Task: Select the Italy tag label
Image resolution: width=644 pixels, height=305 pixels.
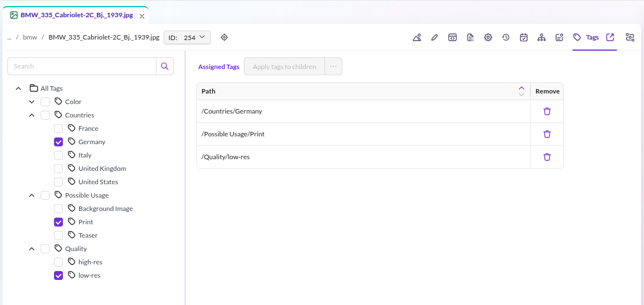Action: (x=85, y=155)
